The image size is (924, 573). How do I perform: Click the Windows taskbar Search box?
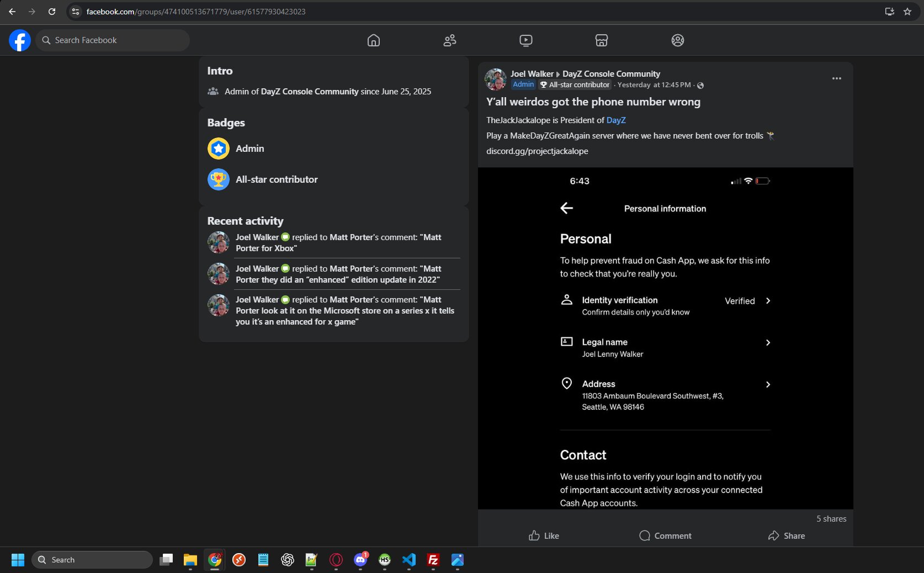[x=92, y=560]
